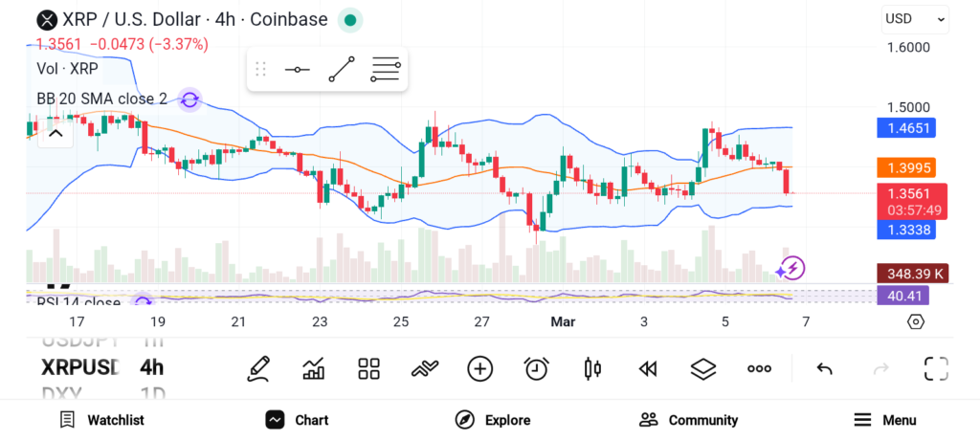Image resolution: width=980 pixels, height=441 pixels.
Task: Switch to the Watchlist tab
Action: pyautogui.click(x=101, y=420)
